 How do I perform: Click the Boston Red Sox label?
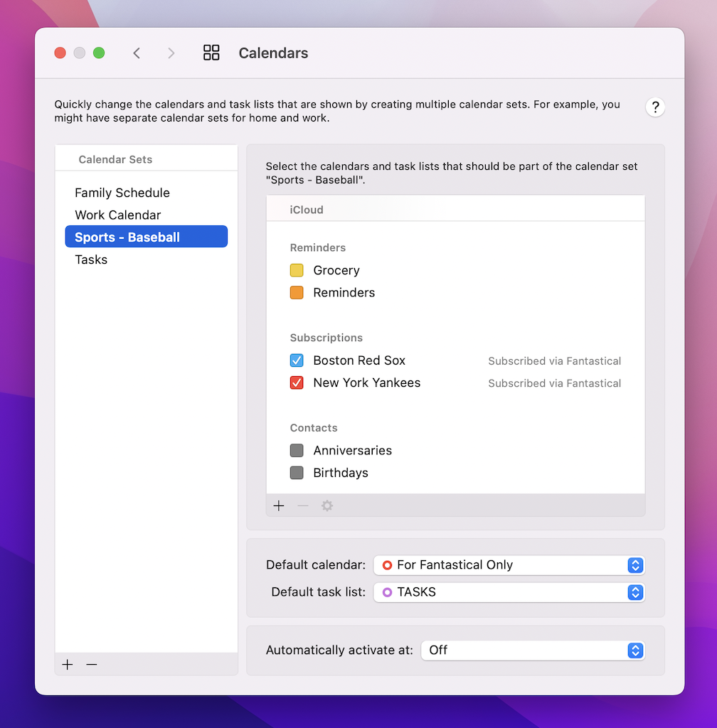(359, 360)
